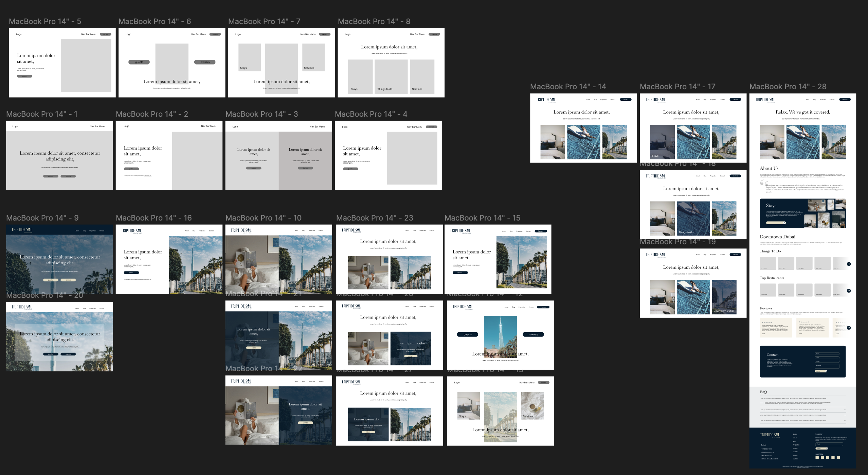
Task: Collapse the open FAQ answer via its minus icon
Action: point(761,403)
